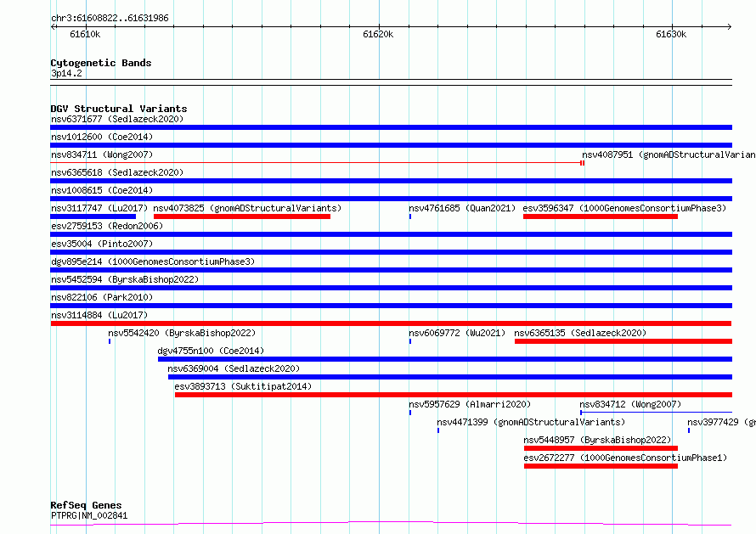Click the nsv6371677 (Sedlazeck2020) variant label

click(x=117, y=119)
